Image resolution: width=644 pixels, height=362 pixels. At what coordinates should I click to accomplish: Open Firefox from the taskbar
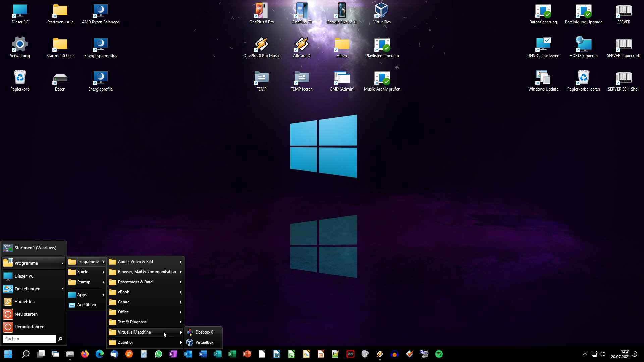[85, 354]
